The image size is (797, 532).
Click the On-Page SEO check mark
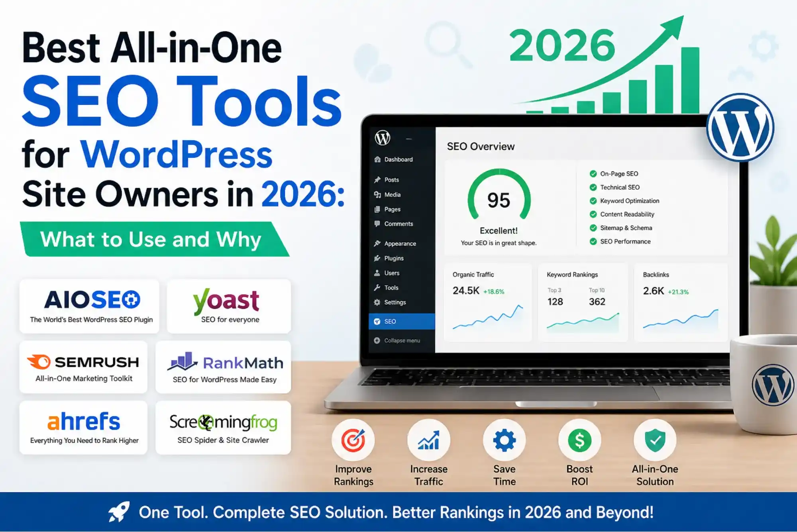coord(593,174)
